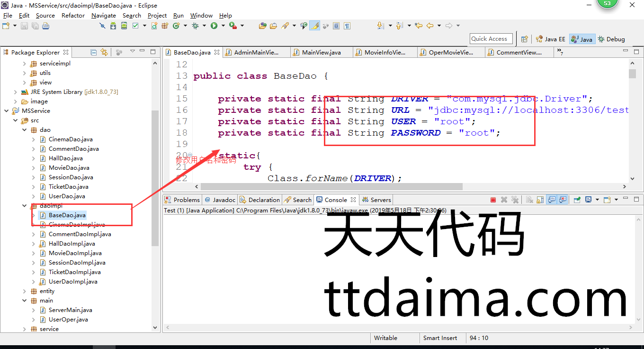
Task: Click Collapse All in Package Explorer
Action: [94, 52]
